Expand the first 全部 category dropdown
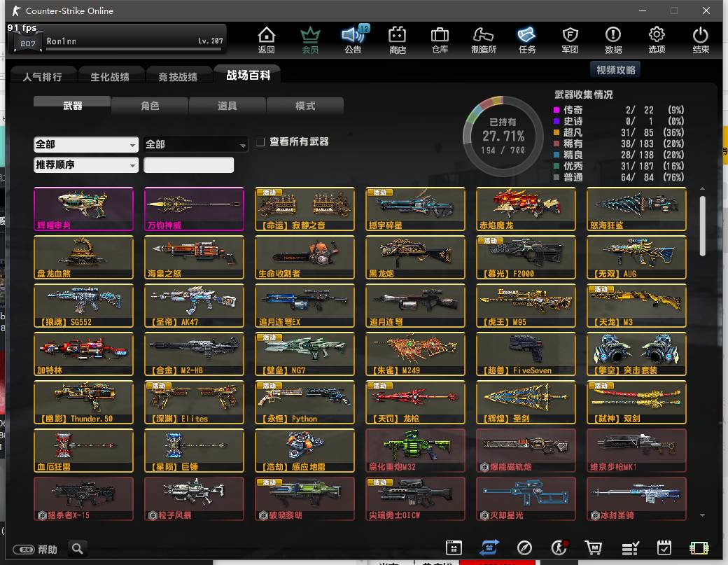 click(x=86, y=144)
